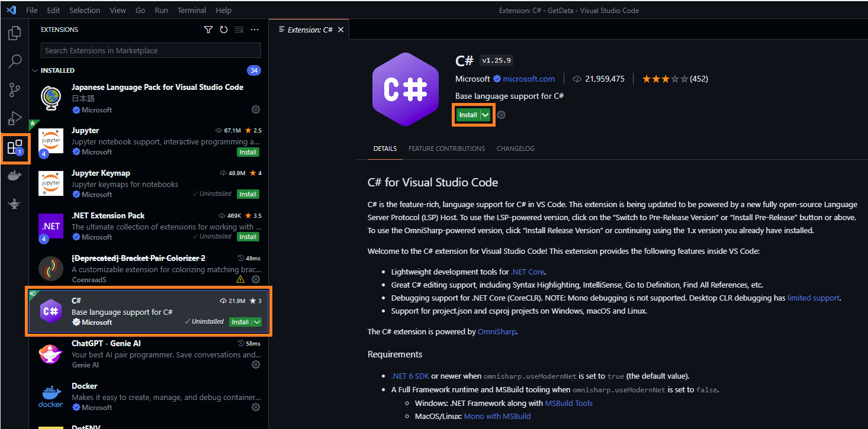Open Run and Debug panel

tap(15, 118)
